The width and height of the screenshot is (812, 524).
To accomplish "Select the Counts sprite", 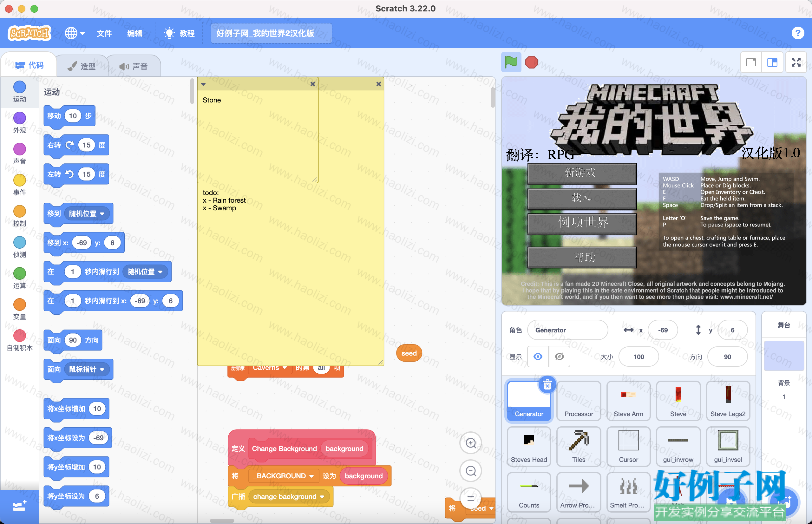I will point(529,492).
